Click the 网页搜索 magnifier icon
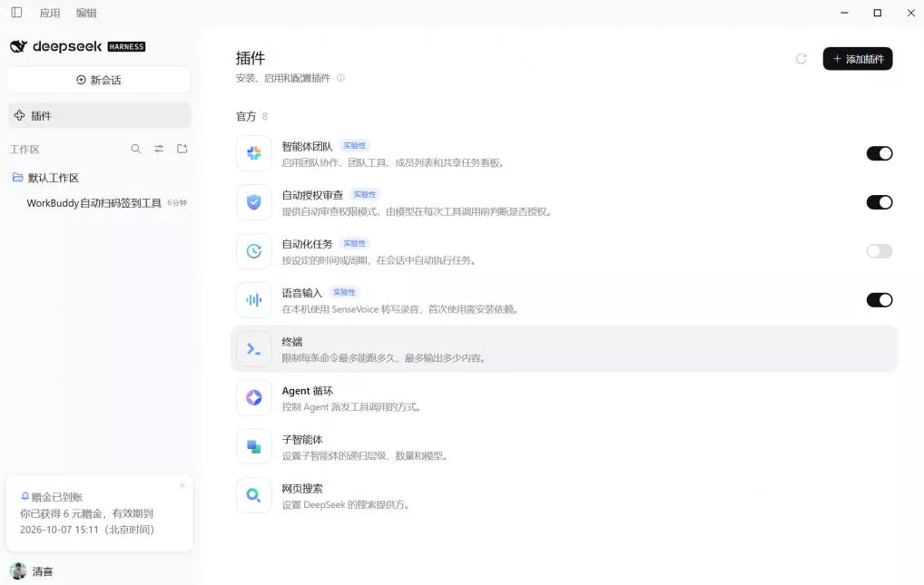This screenshot has height=585, width=924. (x=254, y=495)
